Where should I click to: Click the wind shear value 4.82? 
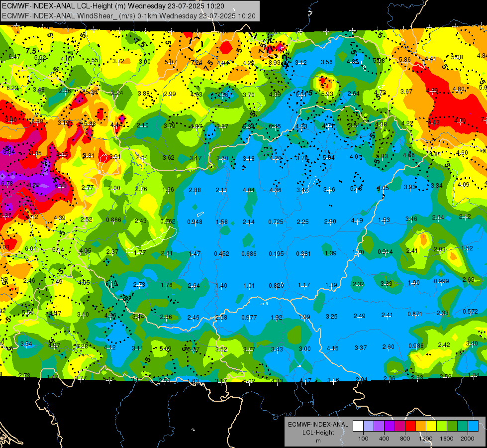[x=353, y=62]
